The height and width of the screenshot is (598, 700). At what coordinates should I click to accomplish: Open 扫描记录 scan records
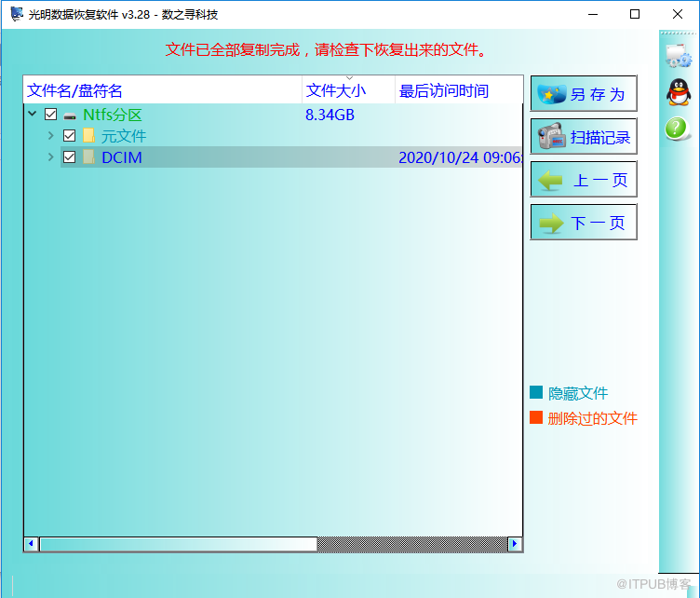584,136
